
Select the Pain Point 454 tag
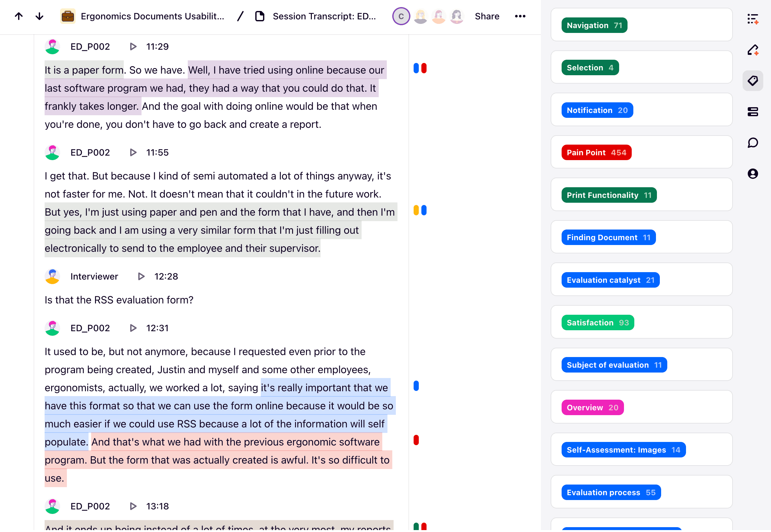coord(596,153)
